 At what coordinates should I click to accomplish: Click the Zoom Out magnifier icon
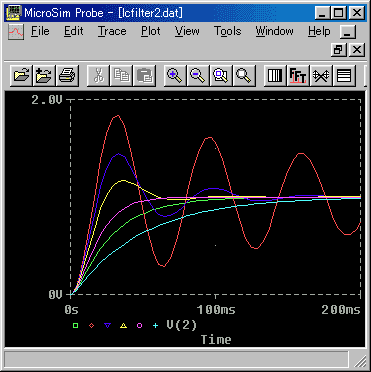[198, 75]
